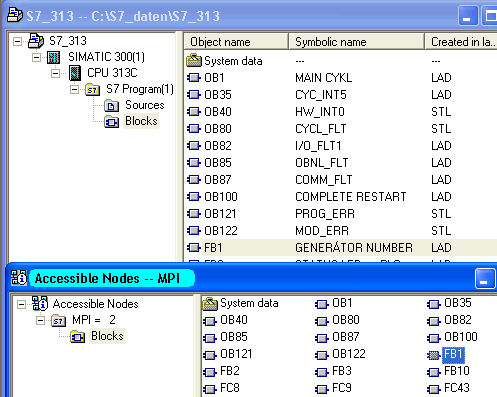Collapse the S7 Program(1) node
The image size is (497, 397).
pos(74,89)
